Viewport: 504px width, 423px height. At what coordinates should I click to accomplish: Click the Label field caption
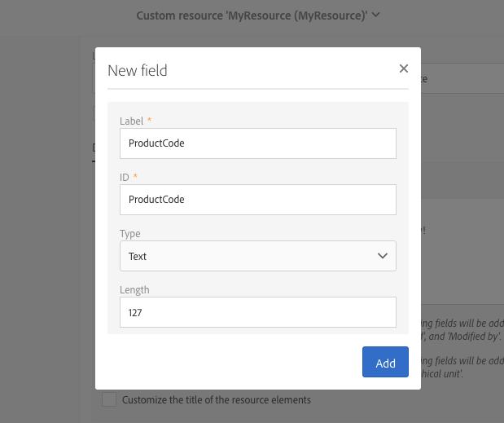[x=131, y=121]
